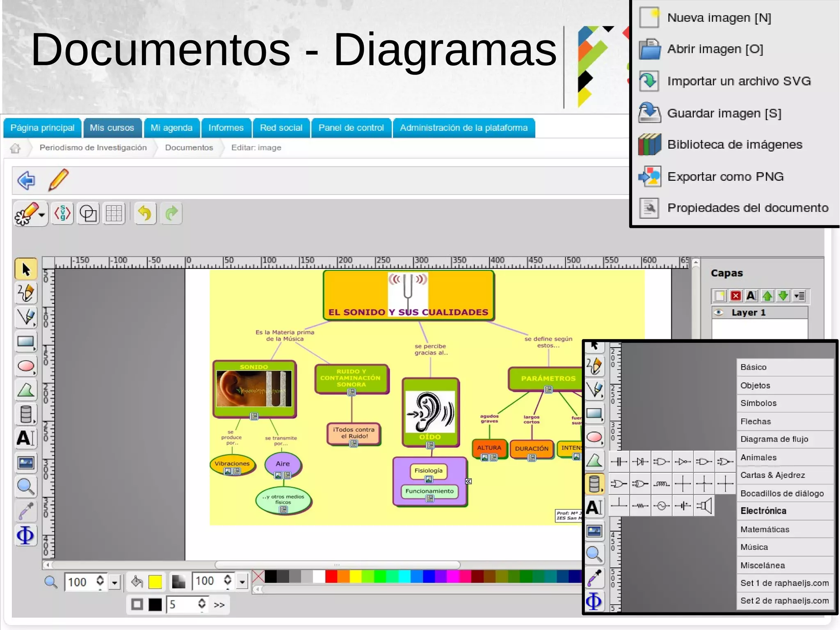
Task: Open the Red social tab
Action: (281, 128)
